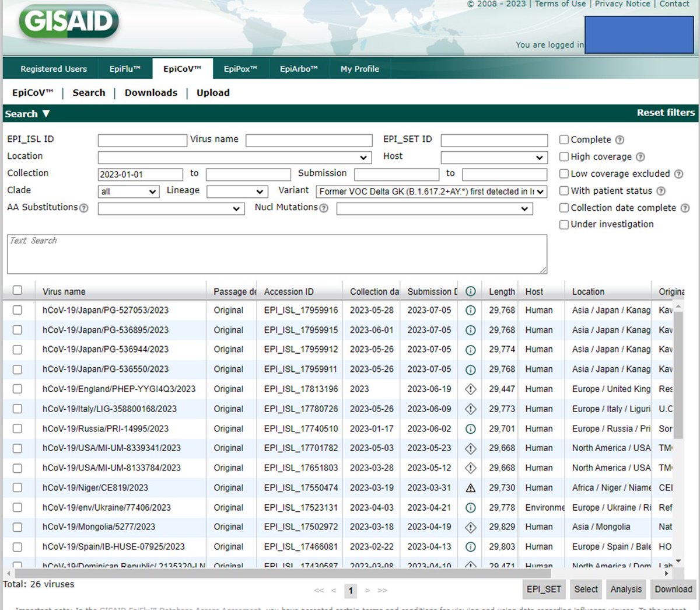Image resolution: width=700 pixels, height=610 pixels.
Task: Enable the High coverage checkbox
Action: [x=564, y=156]
